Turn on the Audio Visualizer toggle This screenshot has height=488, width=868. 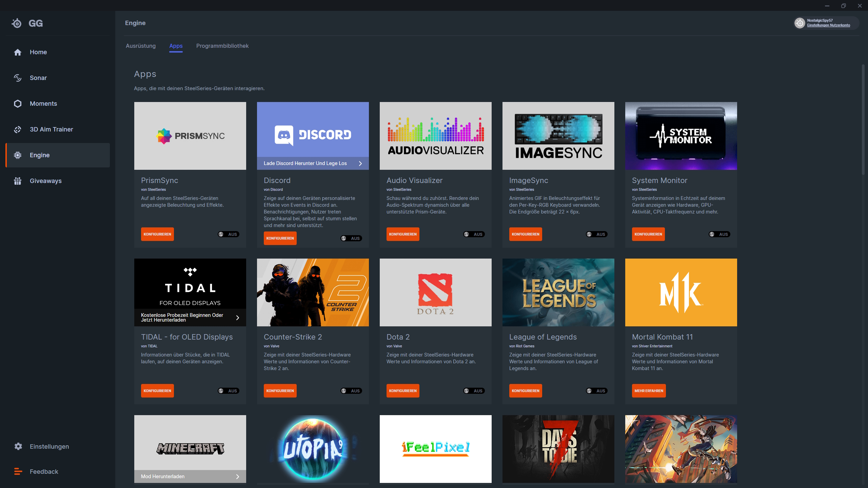474,234
